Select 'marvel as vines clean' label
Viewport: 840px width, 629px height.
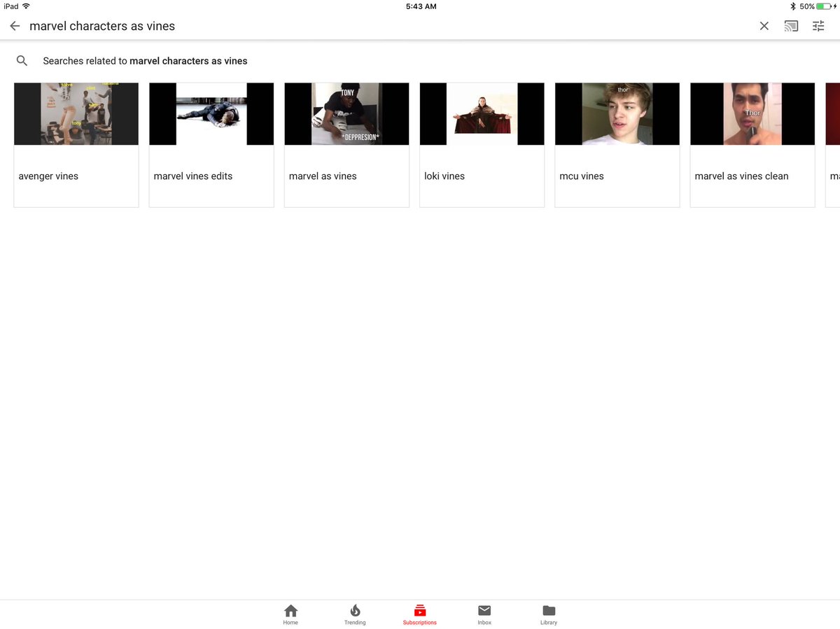click(x=741, y=176)
